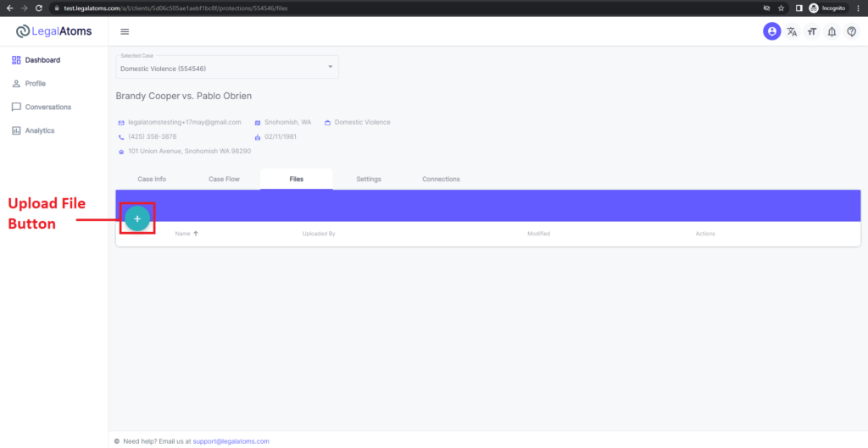Open the user account avatar icon

tap(771, 32)
